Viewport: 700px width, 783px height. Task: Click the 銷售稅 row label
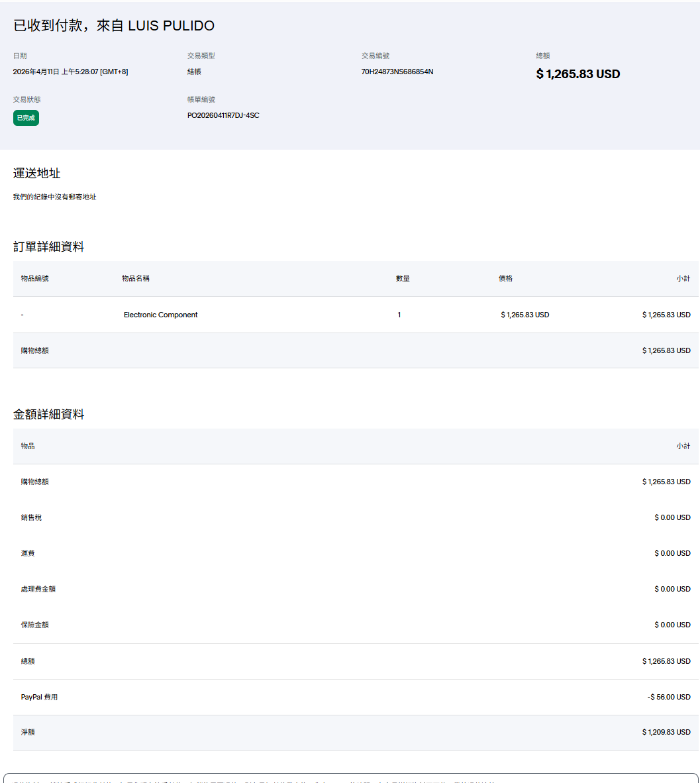(x=31, y=517)
